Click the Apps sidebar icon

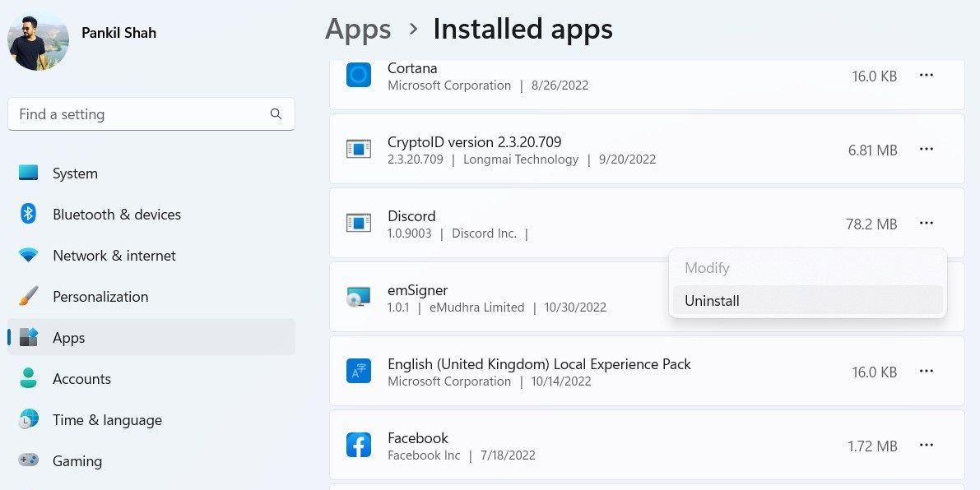click(28, 338)
